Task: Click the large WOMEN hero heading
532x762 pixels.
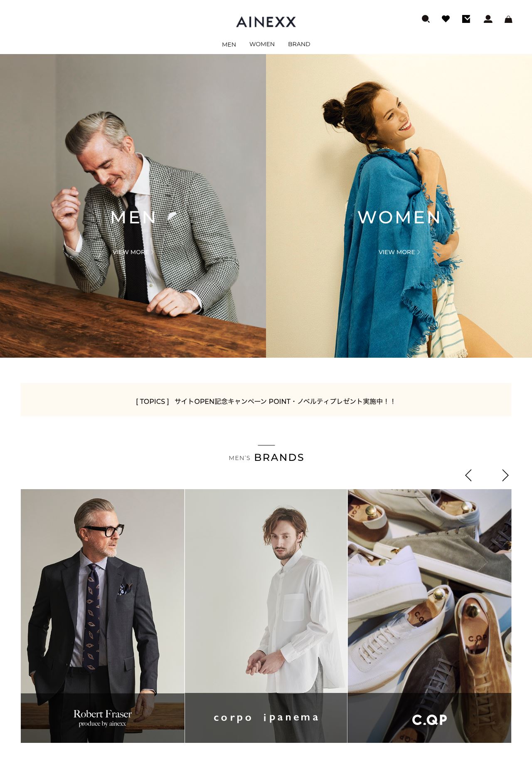Action: pyautogui.click(x=399, y=218)
